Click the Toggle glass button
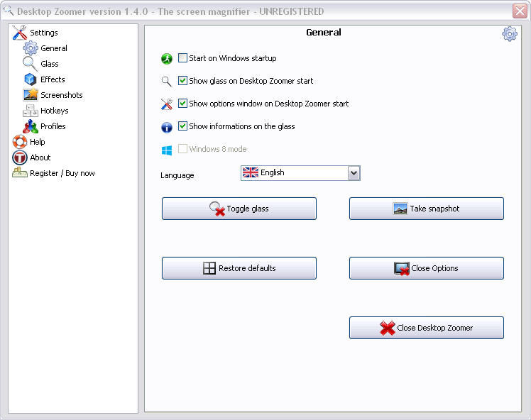Image resolution: width=531 pixels, height=420 pixels. pyautogui.click(x=239, y=209)
